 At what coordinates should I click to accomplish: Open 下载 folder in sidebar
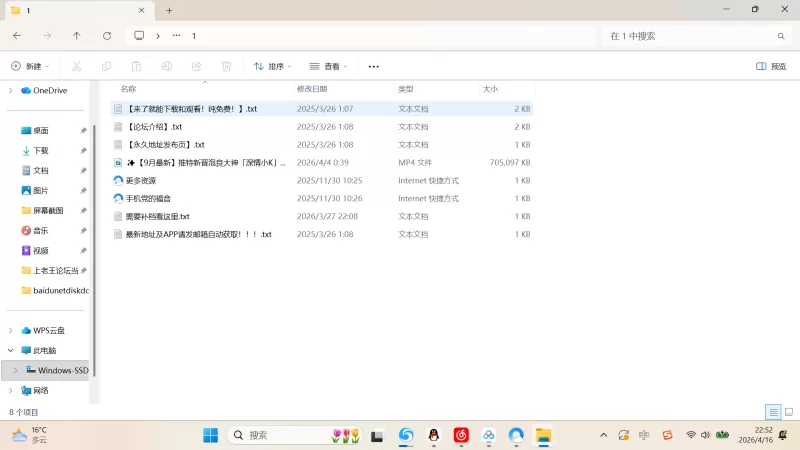[x=41, y=150]
